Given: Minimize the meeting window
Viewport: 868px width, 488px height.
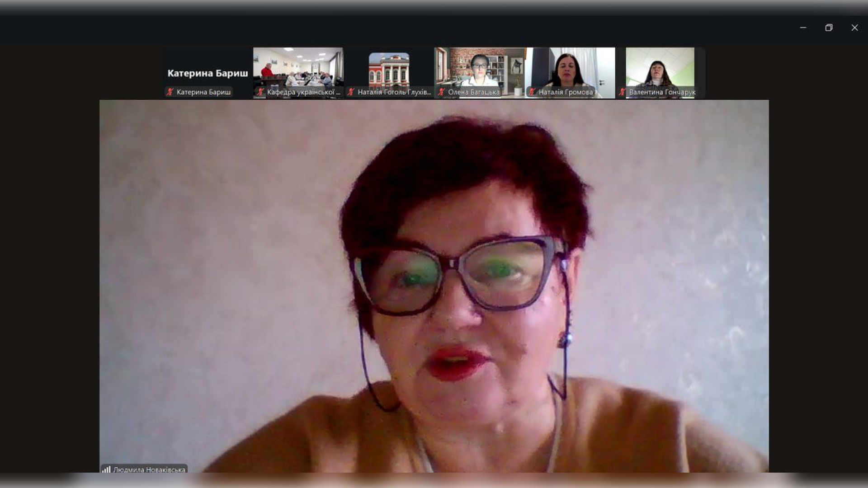Looking at the screenshot, I should [x=803, y=28].
